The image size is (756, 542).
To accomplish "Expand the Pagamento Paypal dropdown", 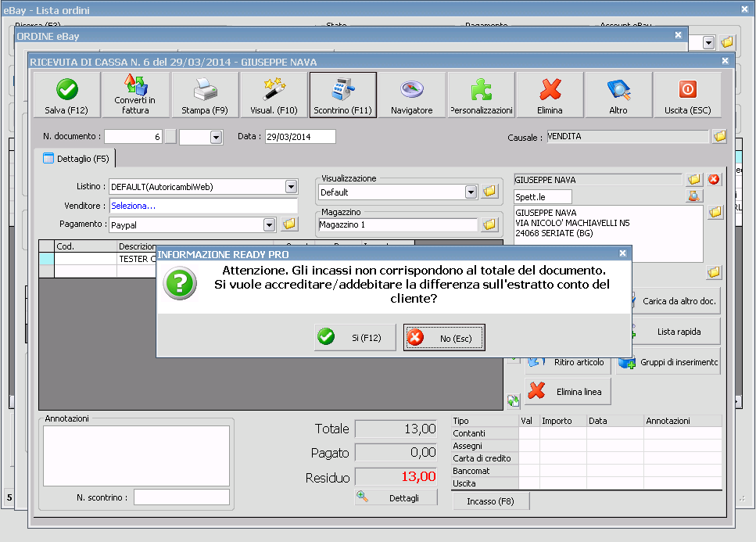I will pos(269,224).
